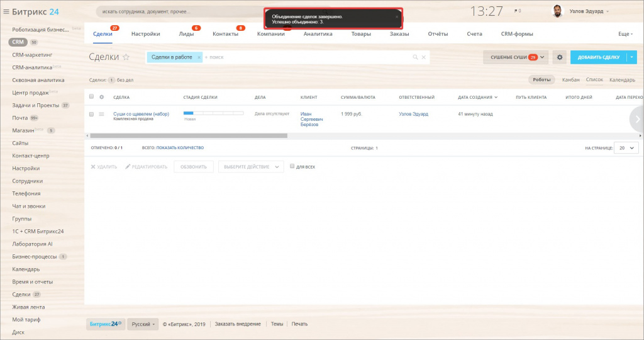Click the Роботы button

[x=541, y=80]
